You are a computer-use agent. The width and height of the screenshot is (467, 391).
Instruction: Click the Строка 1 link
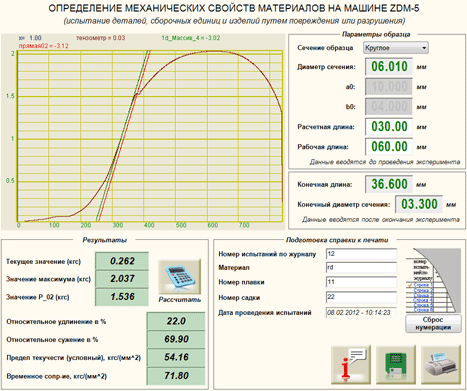[x=423, y=285]
